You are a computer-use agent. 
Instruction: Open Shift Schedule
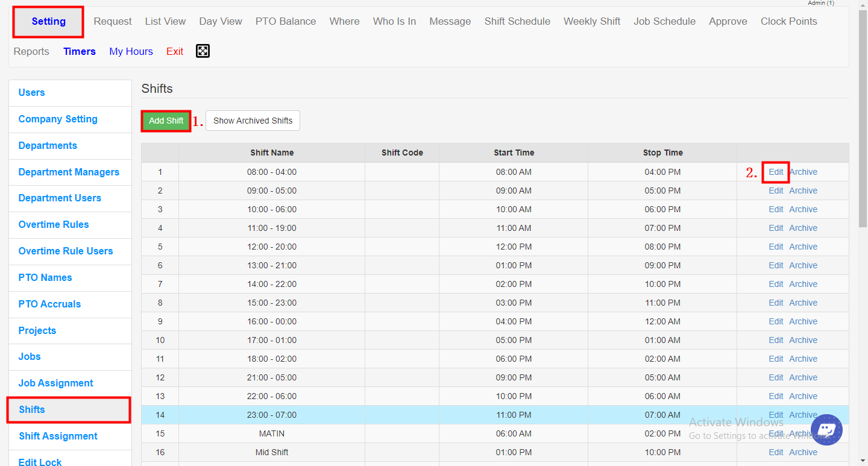(517, 22)
